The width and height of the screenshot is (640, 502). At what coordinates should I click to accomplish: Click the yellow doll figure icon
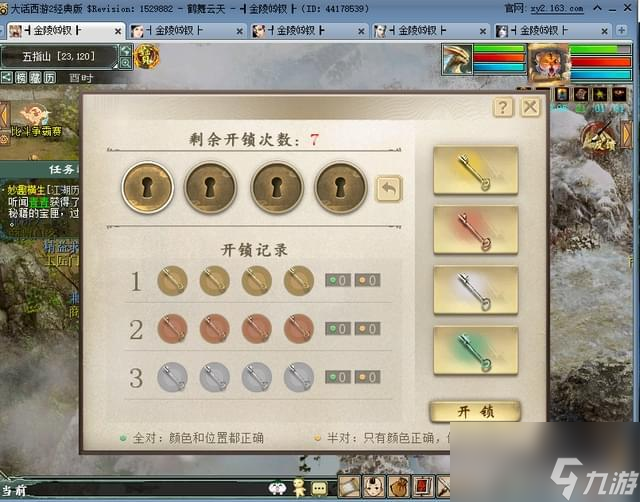point(299,487)
